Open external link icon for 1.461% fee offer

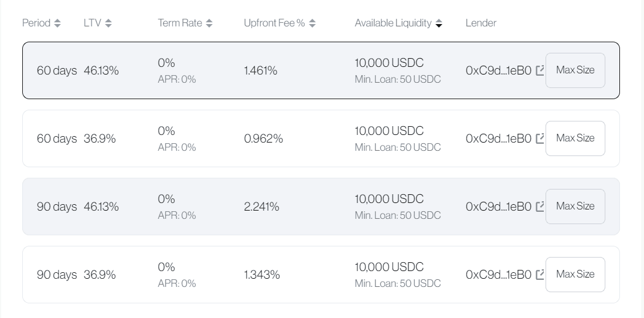tap(540, 70)
